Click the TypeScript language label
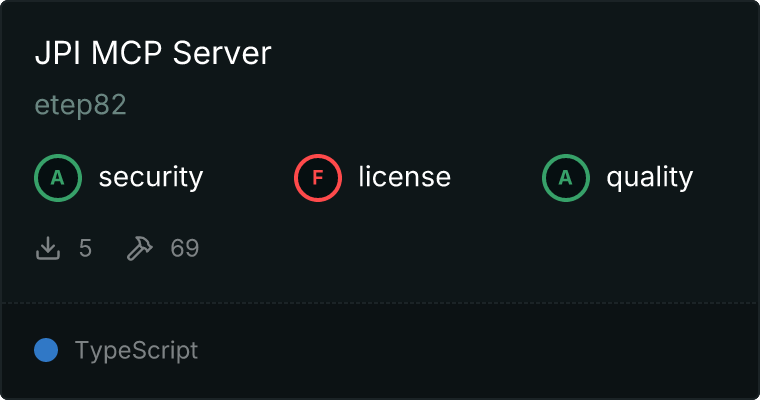Image resolution: width=760 pixels, height=400 pixels. [136, 351]
